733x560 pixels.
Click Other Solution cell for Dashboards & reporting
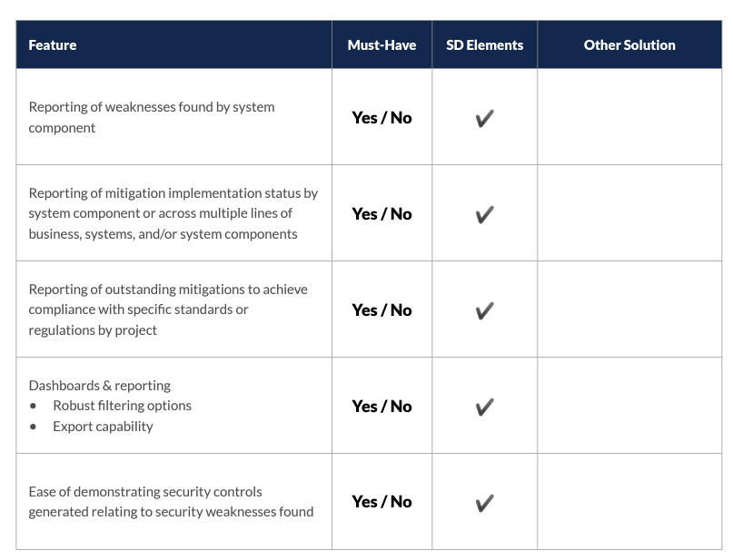point(629,406)
